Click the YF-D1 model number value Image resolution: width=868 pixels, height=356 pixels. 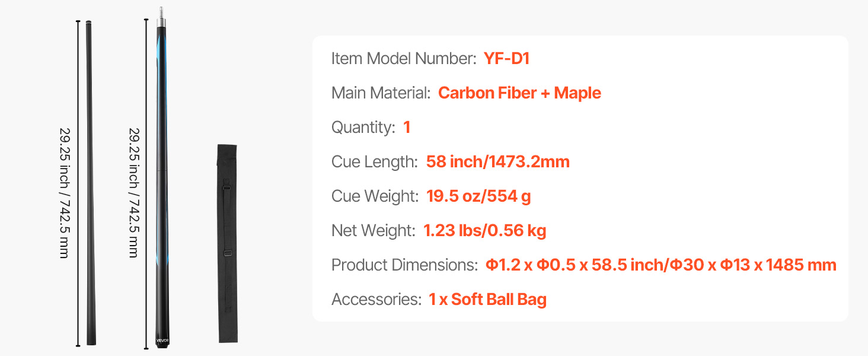[x=506, y=58]
